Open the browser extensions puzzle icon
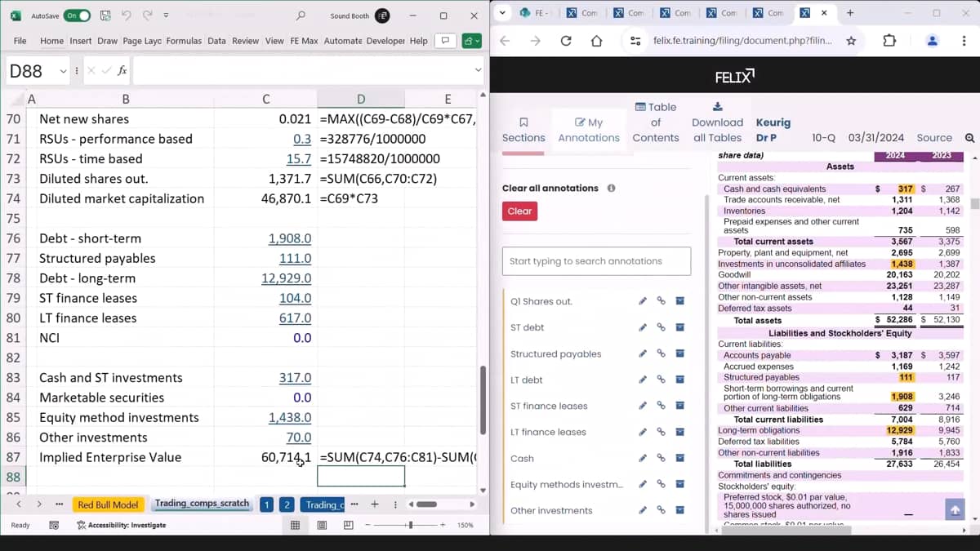The width and height of the screenshot is (980, 551). pos(889,41)
